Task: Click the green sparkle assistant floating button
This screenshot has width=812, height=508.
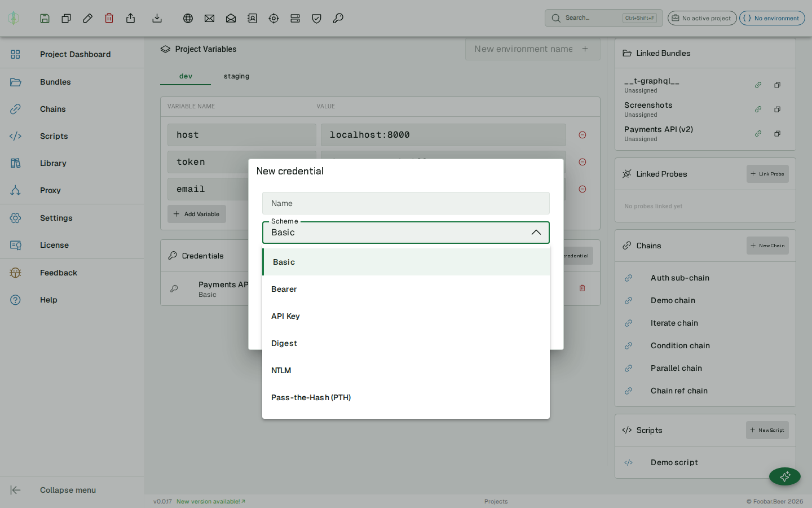Action: tap(785, 476)
